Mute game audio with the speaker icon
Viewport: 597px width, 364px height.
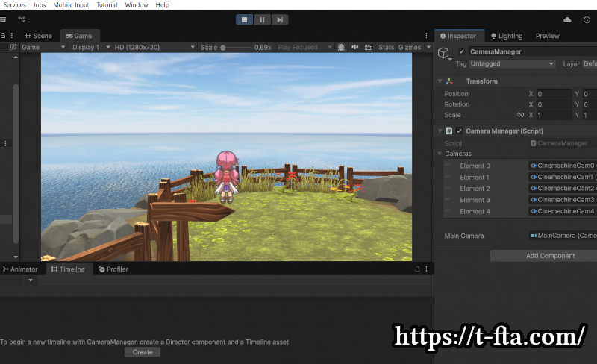point(354,47)
